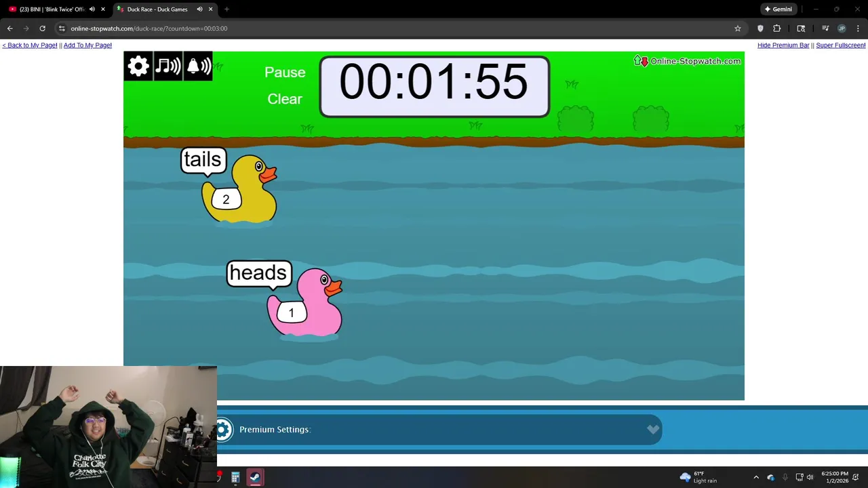Select the 'heads' name label
The image size is (868, 488).
click(x=258, y=272)
